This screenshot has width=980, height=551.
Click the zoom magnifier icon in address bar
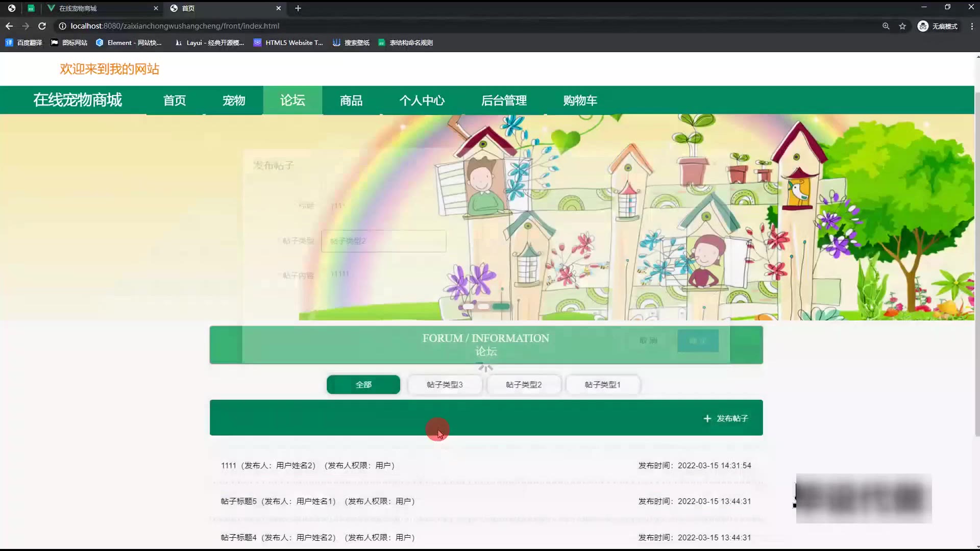pos(886,26)
